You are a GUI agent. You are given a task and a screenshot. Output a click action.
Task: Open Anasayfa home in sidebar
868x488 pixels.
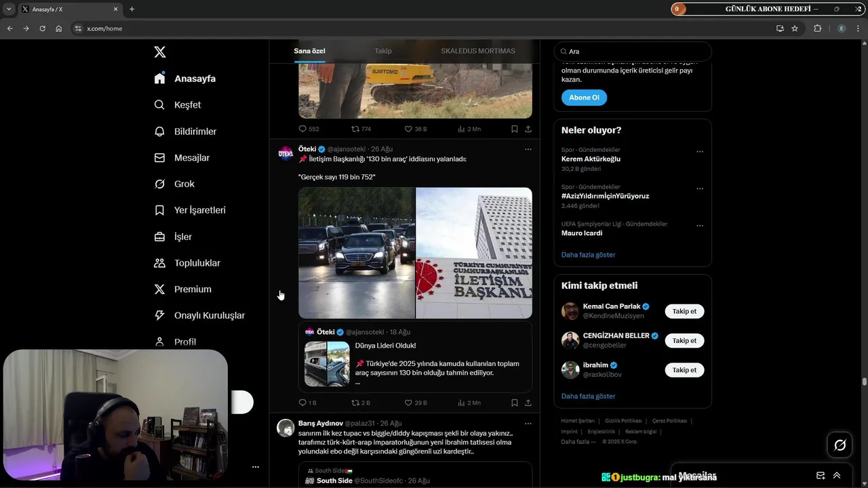pyautogui.click(x=185, y=79)
